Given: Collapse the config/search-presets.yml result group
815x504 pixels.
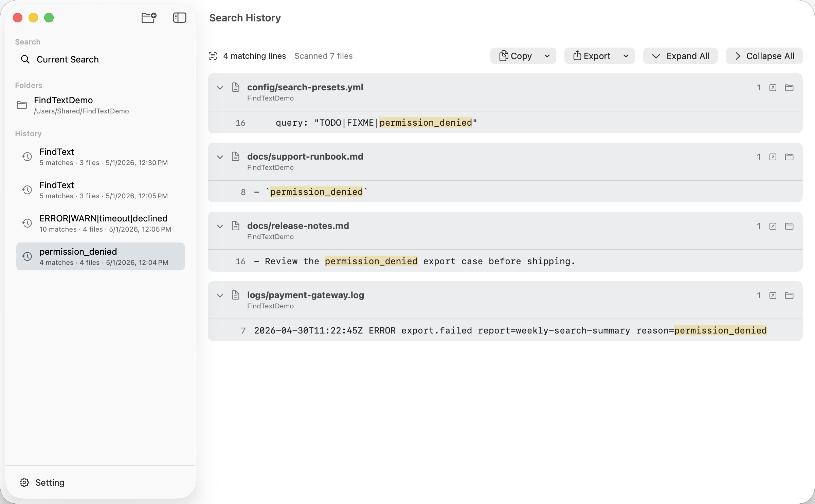Looking at the screenshot, I should click(x=220, y=88).
